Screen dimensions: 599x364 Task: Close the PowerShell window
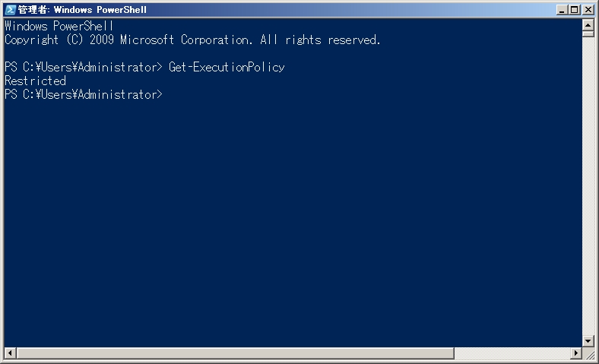[588, 10]
